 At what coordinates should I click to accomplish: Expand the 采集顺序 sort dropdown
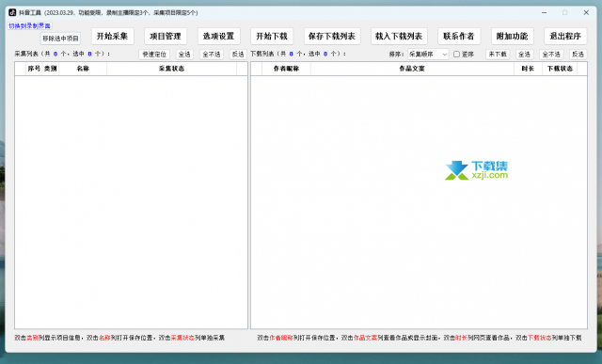pos(428,55)
